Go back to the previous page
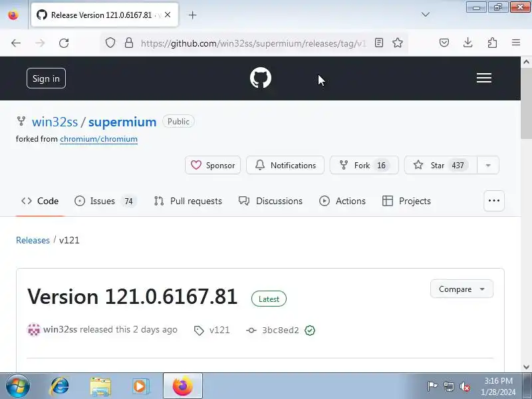 tap(16, 43)
